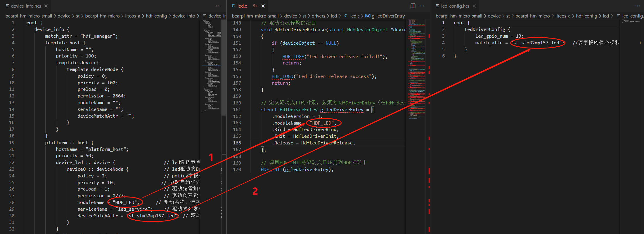Viewport: 644px width, 234px height.
Task: Click HdfLedDriverRelease function name on line 149
Action: pyautogui.click(x=300, y=29)
